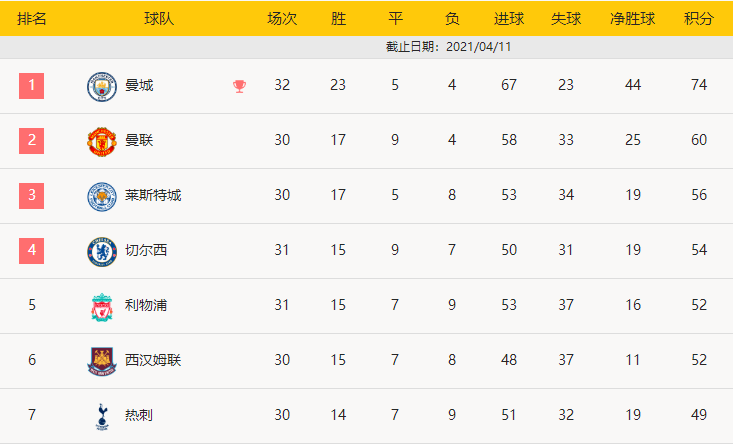Screen dimensions: 733x444
Task: Click the 截止日期 2021/04/11 date text
Action: (449, 47)
